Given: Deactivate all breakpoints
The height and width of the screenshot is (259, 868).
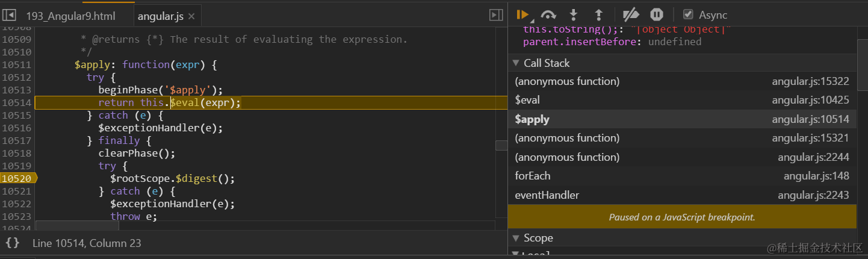Looking at the screenshot, I should tap(630, 15).
